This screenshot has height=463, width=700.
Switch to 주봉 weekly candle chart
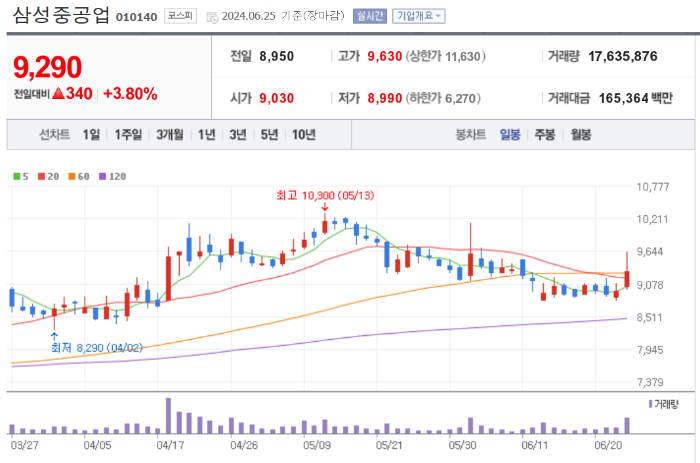545,134
